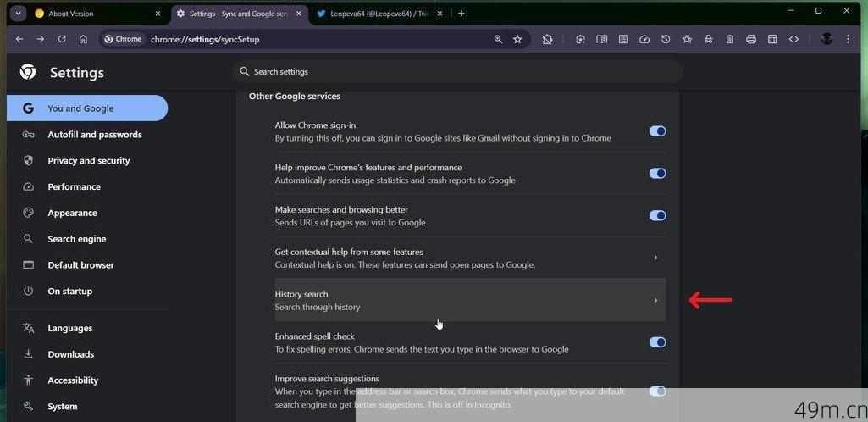Open the Reading list toolbar icon

(x=623, y=39)
